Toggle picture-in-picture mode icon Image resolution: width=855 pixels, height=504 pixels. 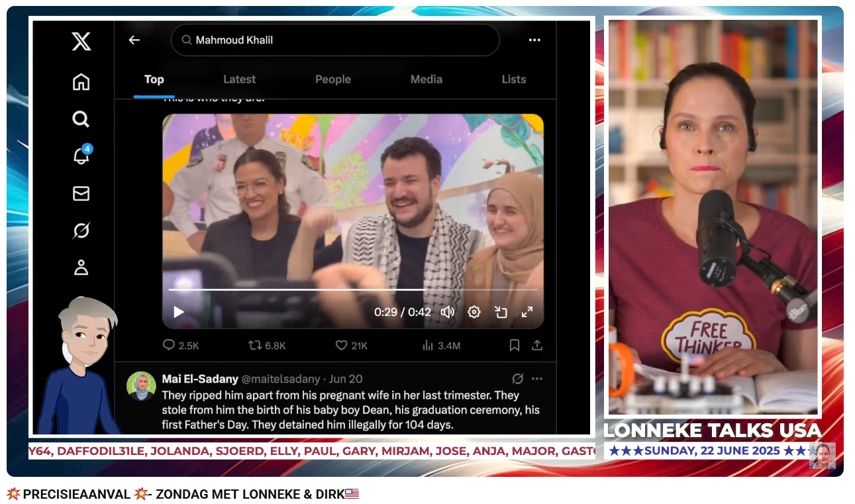(x=501, y=312)
